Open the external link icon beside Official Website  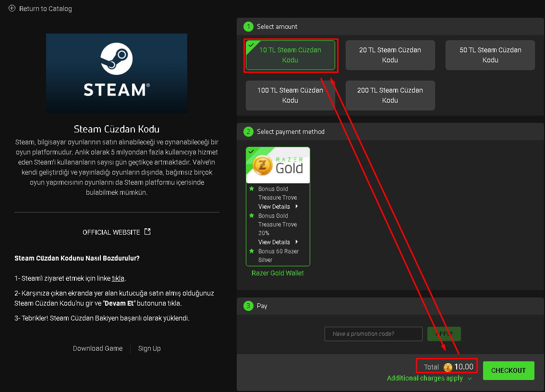coord(147,232)
